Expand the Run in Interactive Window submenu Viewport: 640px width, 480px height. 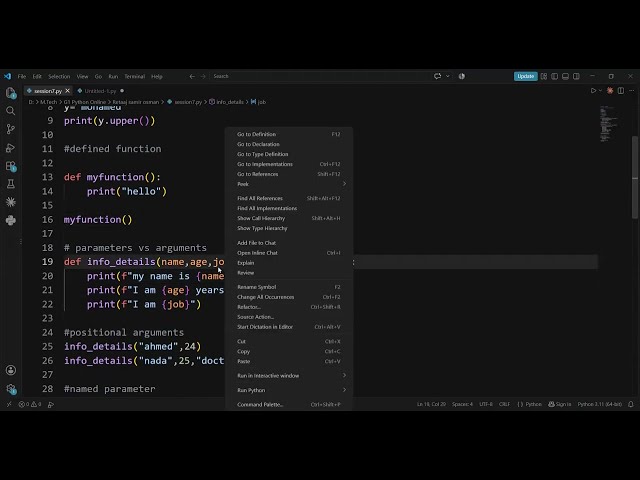click(x=289, y=376)
